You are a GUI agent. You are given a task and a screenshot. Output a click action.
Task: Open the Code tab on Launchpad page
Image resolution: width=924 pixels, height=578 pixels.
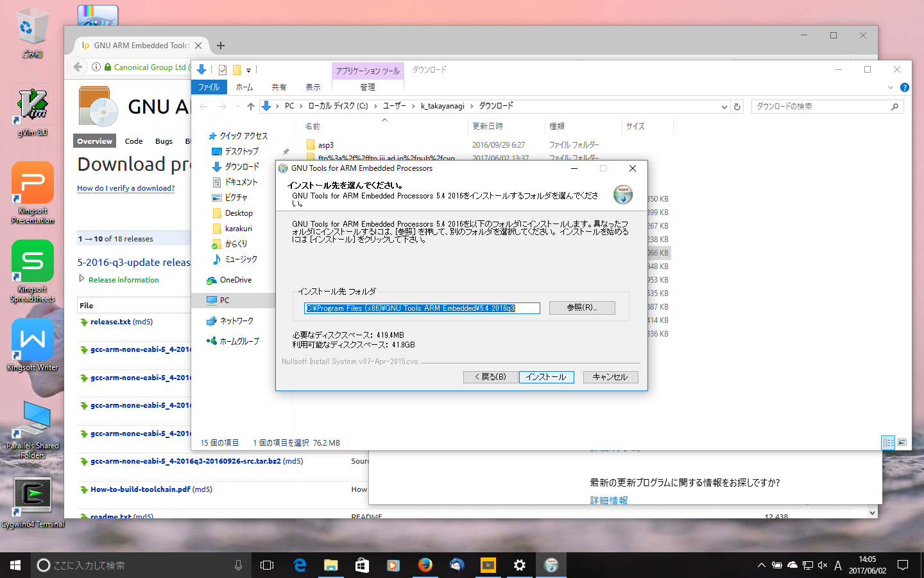click(133, 141)
